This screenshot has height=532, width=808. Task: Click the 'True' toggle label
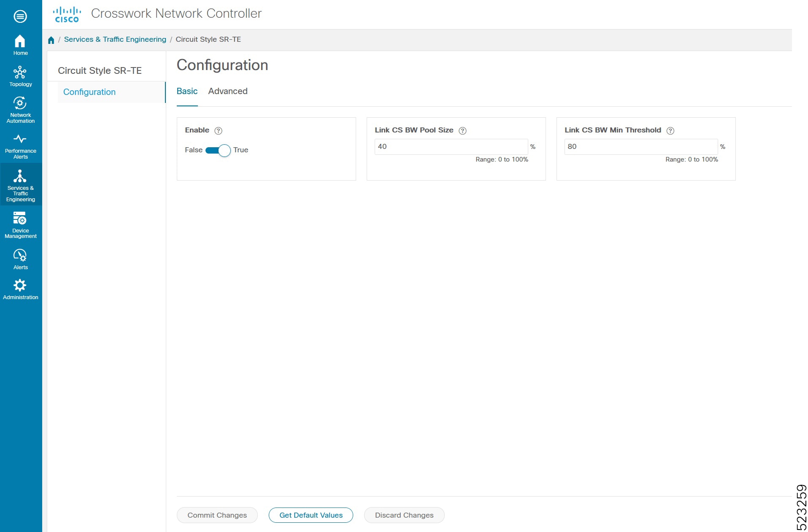(x=241, y=150)
